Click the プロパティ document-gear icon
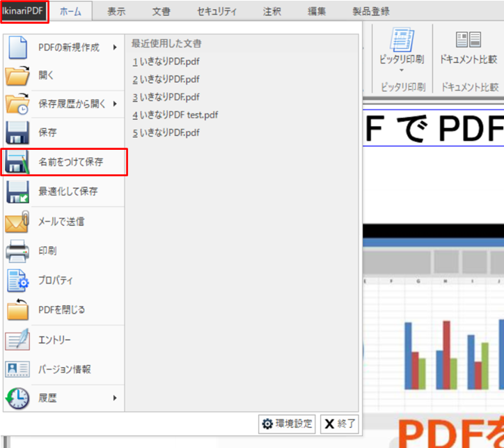The width and height of the screenshot is (504, 448). 18,281
